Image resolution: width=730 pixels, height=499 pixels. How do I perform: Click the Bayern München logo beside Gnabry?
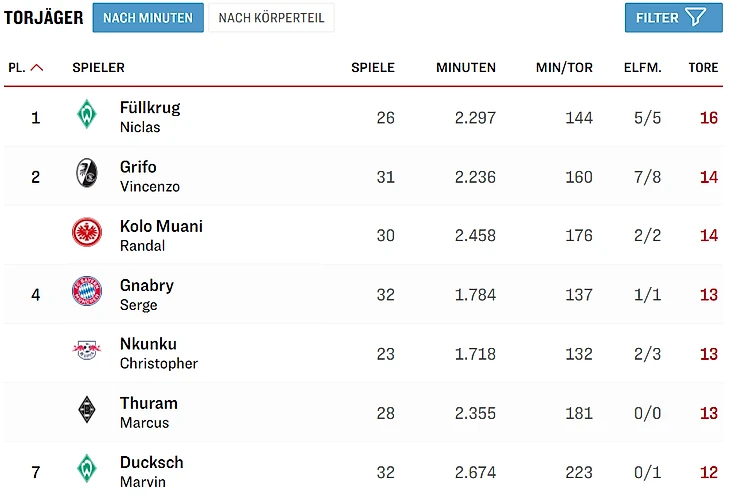click(87, 293)
